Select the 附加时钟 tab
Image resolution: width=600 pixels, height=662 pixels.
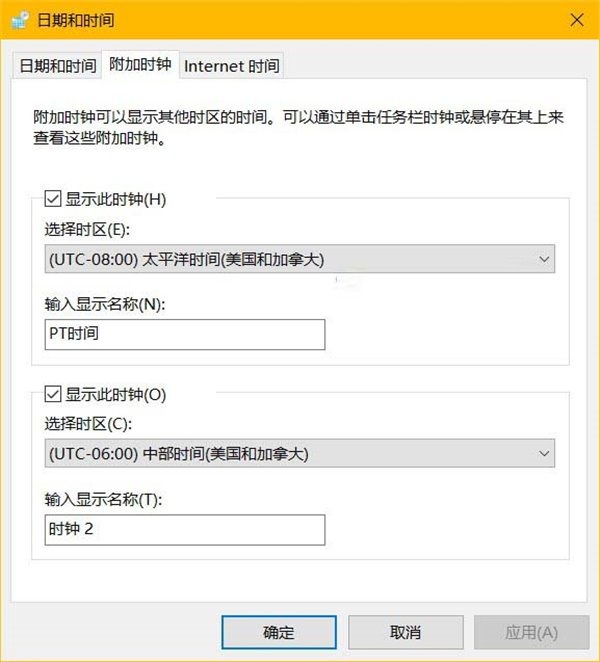tap(140, 65)
